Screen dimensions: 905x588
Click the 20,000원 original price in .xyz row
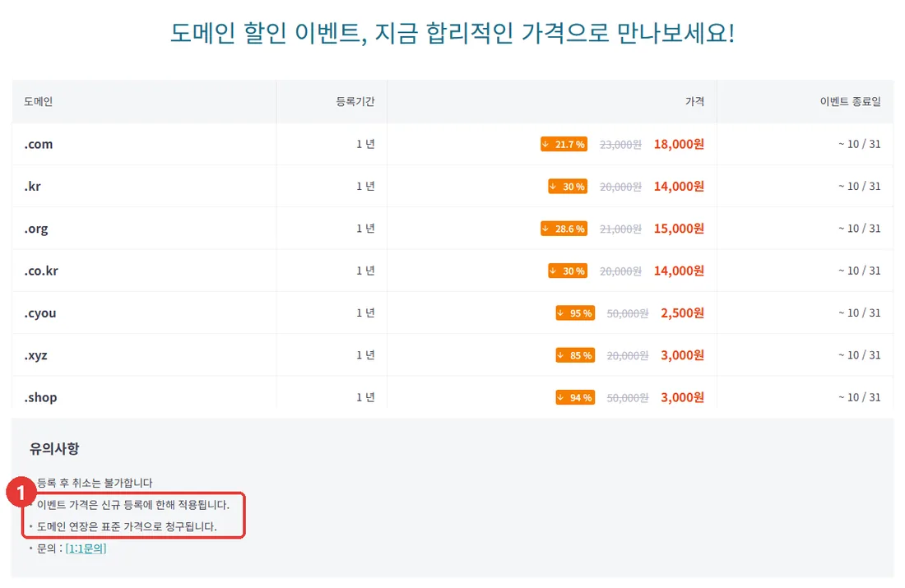click(628, 356)
